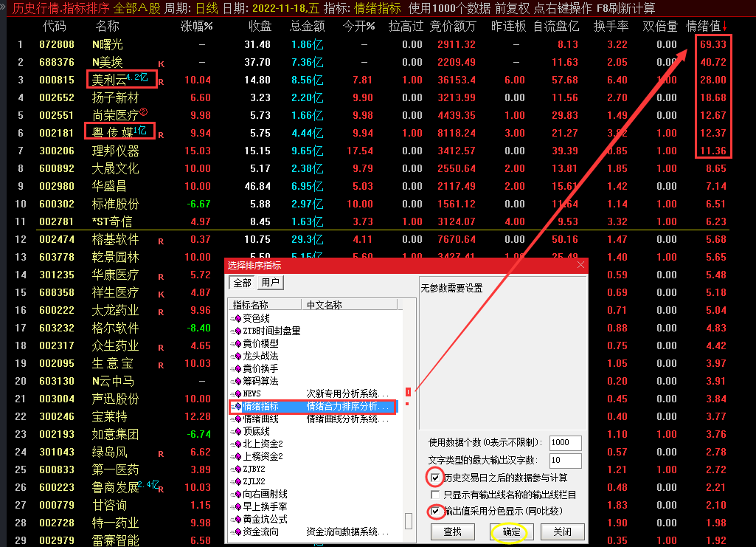
Task: Select the 竟价换手 indicator
Action: coord(260,368)
